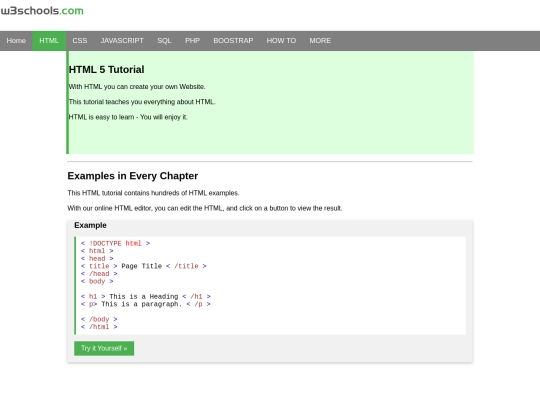
Task: Click the opening body tag line in code
Action: pyautogui.click(x=97, y=281)
